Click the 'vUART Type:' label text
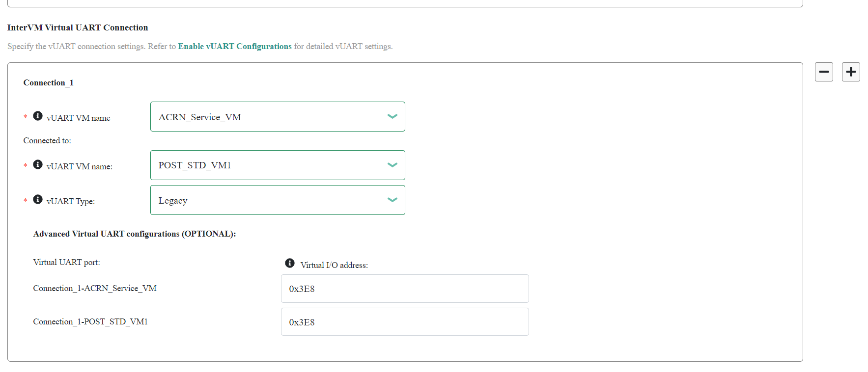The height and width of the screenshot is (372, 868). click(x=71, y=201)
